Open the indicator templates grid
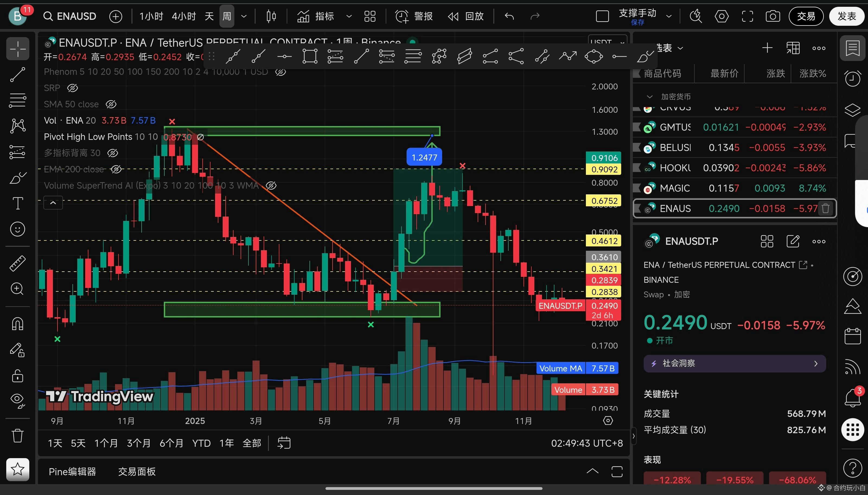This screenshot has width=868, height=495. [x=370, y=16]
